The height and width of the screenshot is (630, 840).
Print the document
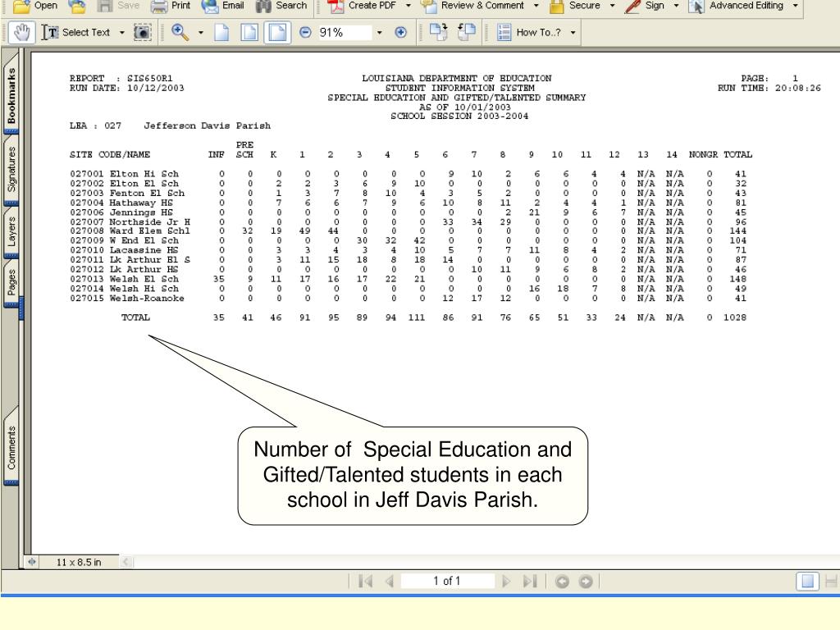pyautogui.click(x=171, y=6)
